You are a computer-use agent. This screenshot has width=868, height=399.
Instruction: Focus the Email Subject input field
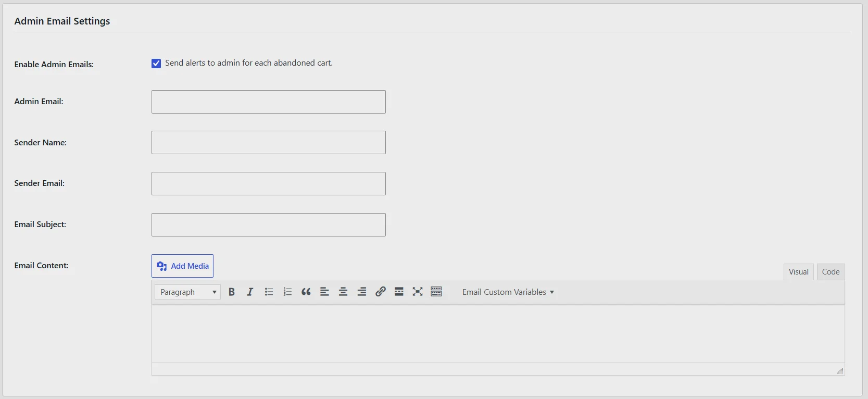coord(269,225)
